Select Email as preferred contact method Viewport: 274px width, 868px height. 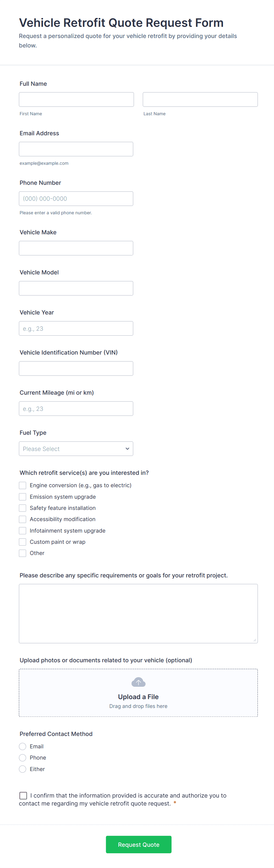[x=23, y=746]
